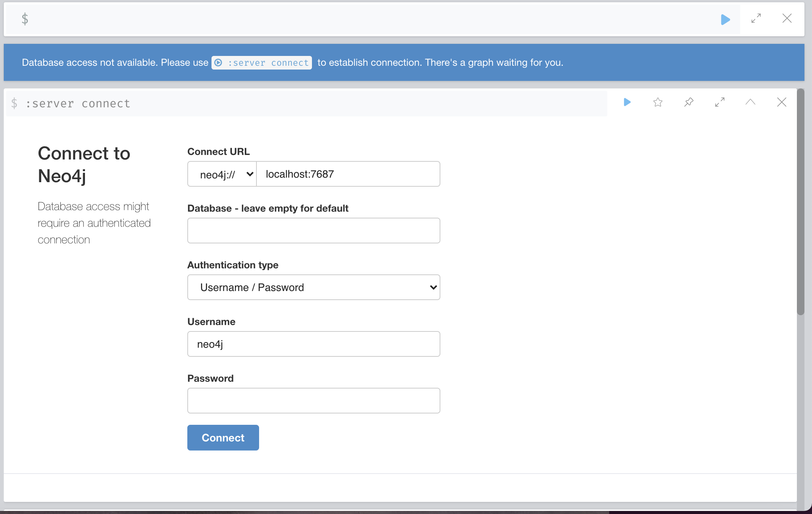Collapse the :server connect frame

click(x=750, y=102)
